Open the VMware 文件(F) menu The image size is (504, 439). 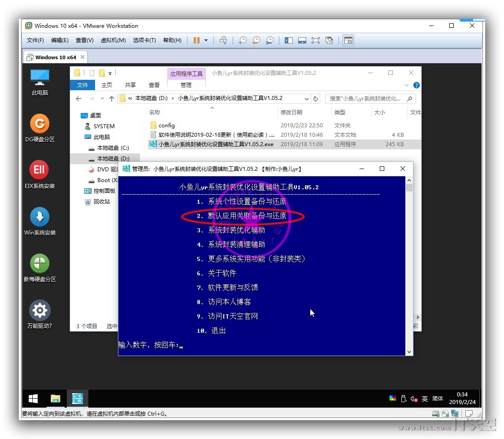click(35, 40)
